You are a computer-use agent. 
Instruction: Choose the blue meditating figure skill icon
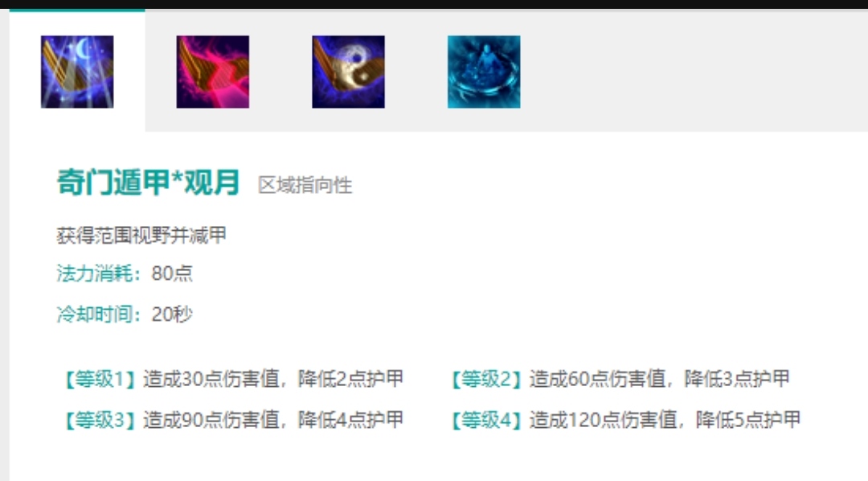click(484, 72)
